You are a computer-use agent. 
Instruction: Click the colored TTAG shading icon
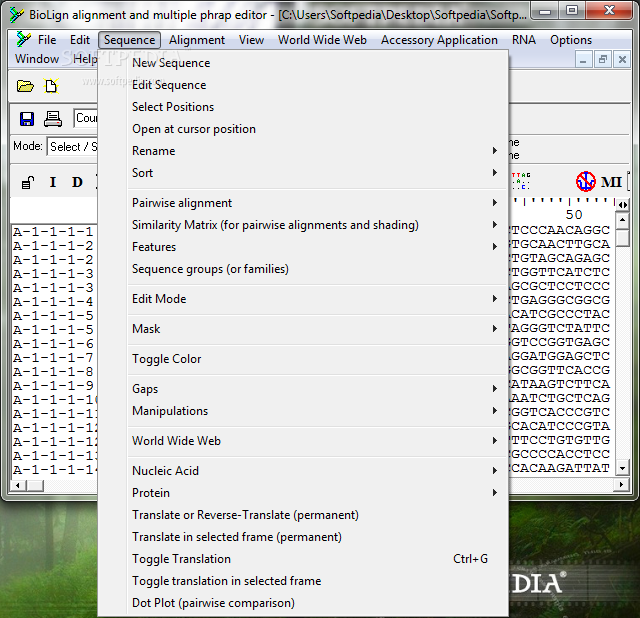tap(520, 181)
